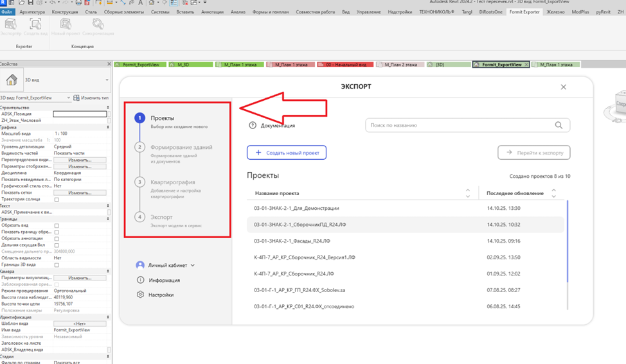This screenshot has width=626, height=364.
Task: Switch to Управление ribbon tab
Action: (x=368, y=12)
